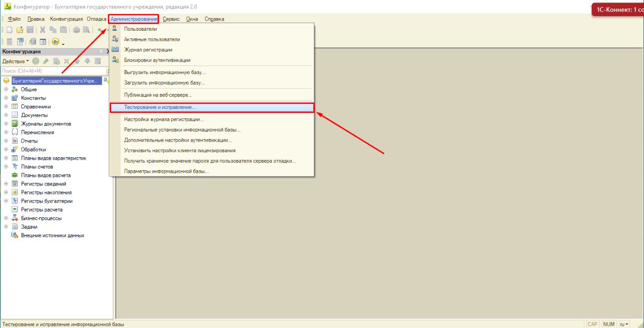Open Настройка журнала регистрации
Viewport: 644px width, 328px height.
211,119
